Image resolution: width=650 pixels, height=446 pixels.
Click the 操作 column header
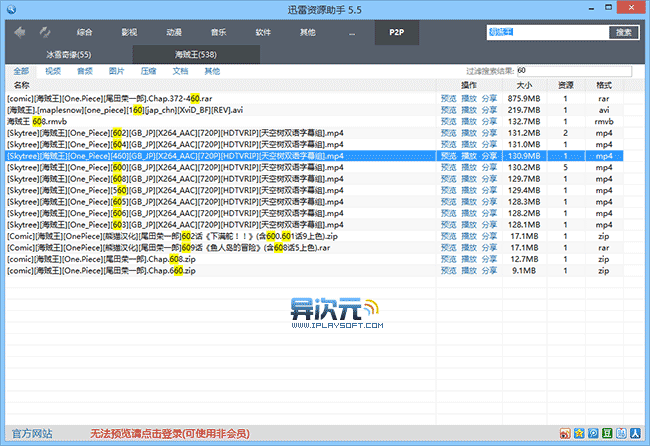click(469, 85)
